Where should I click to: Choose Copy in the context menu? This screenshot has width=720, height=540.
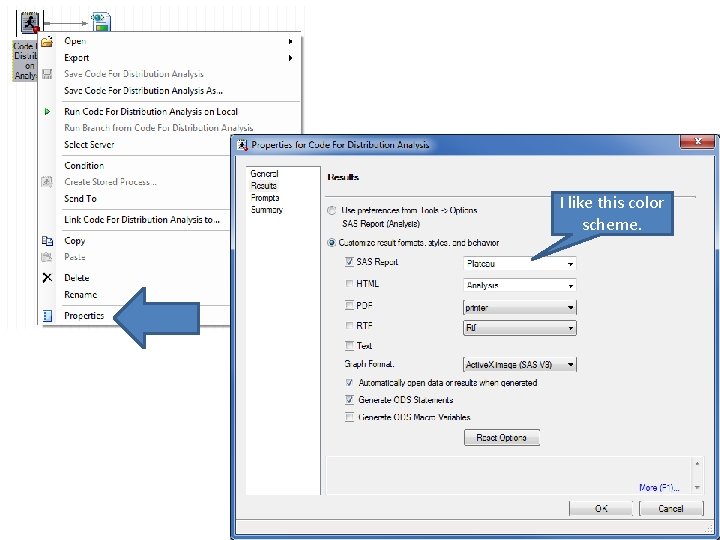click(75, 241)
